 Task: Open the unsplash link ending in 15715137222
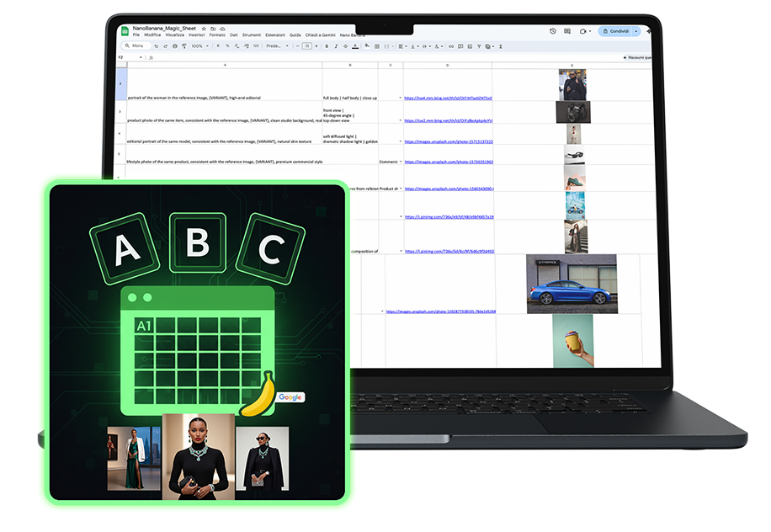(449, 141)
